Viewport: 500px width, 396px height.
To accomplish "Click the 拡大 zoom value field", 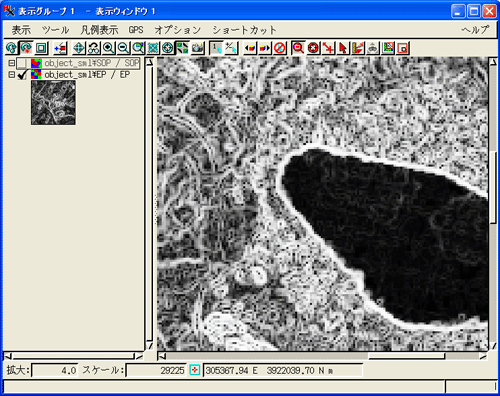I will [x=55, y=370].
